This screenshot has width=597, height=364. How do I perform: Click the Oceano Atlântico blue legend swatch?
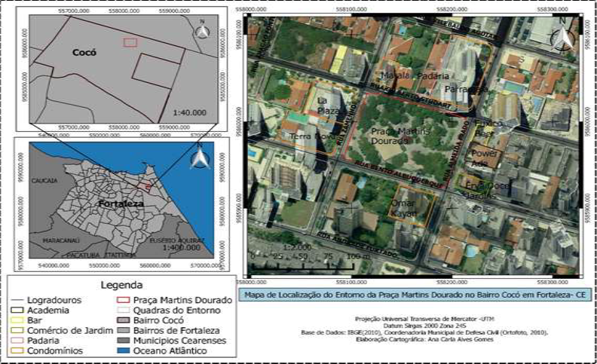(x=121, y=350)
